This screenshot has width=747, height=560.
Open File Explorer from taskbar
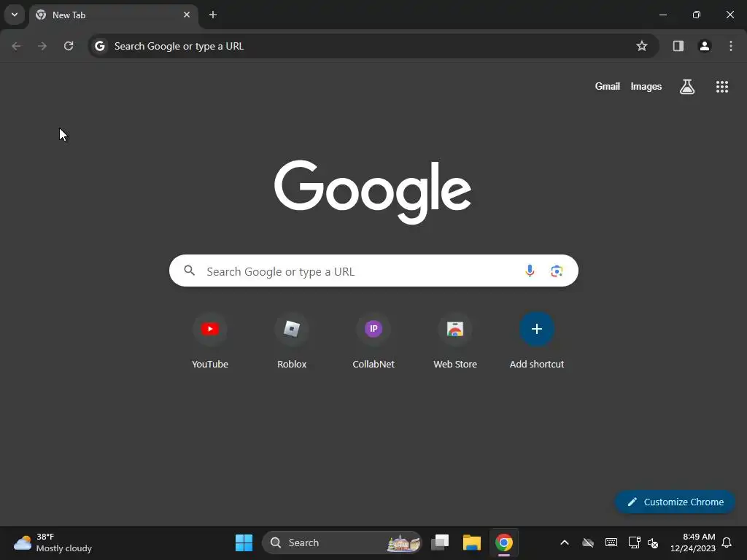[x=472, y=542]
